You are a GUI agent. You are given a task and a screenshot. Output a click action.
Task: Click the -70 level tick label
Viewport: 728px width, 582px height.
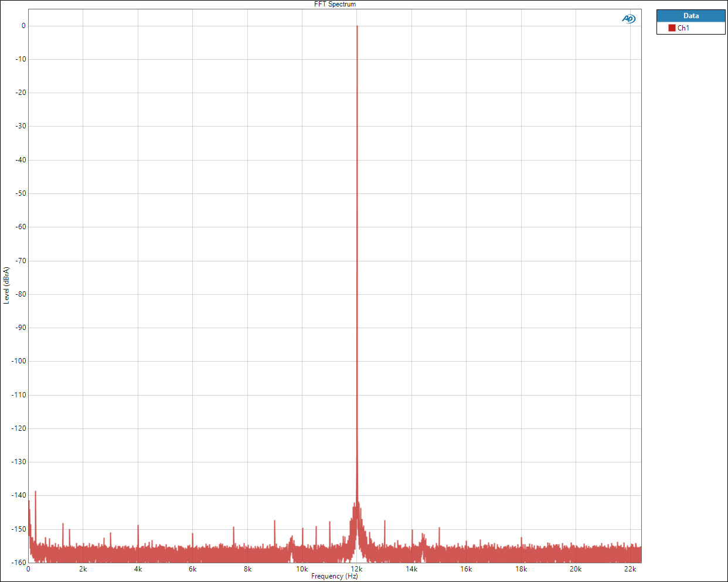21,261
